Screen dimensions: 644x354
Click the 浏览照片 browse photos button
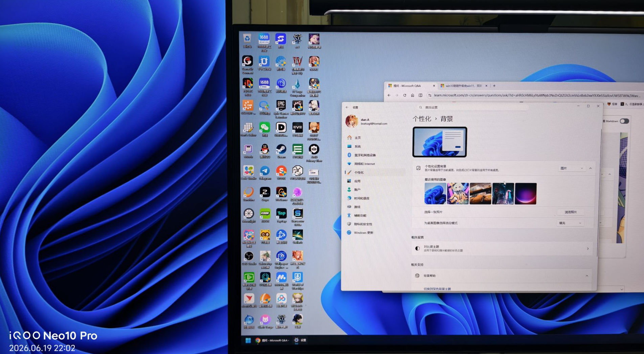[571, 212]
